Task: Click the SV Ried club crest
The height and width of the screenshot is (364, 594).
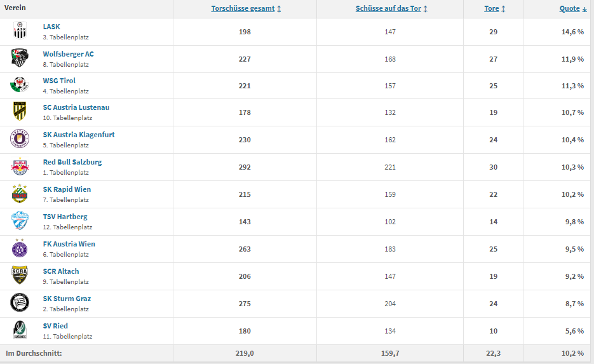Action: pos(20,330)
